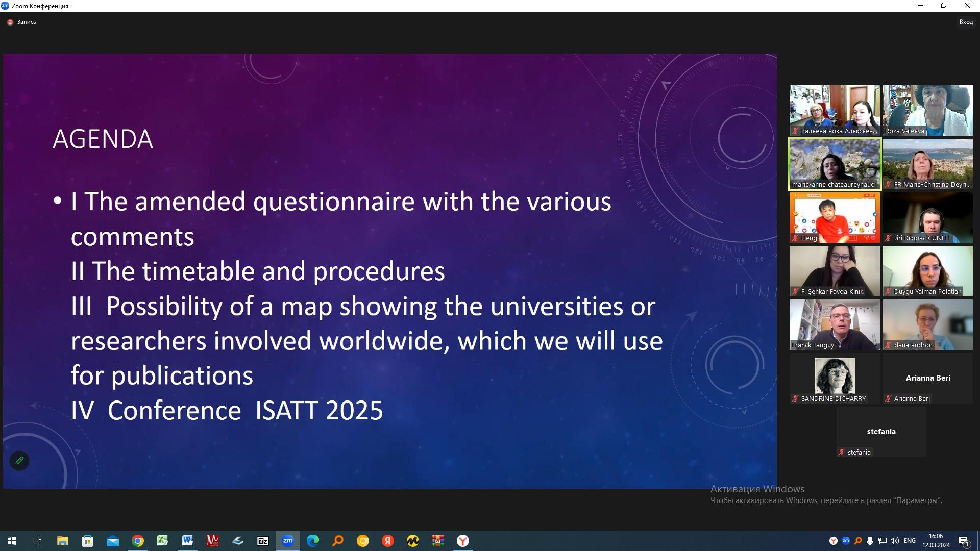The width and height of the screenshot is (980, 551).
Task: Open Microsoft Word from the taskbar
Action: (187, 541)
